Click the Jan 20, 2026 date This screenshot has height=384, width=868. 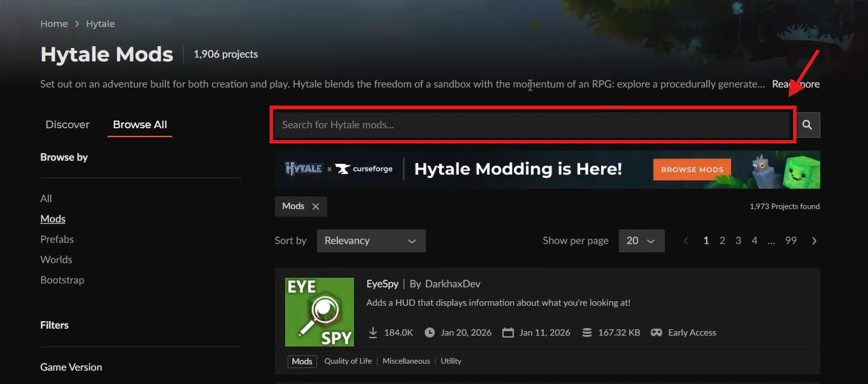tap(466, 333)
